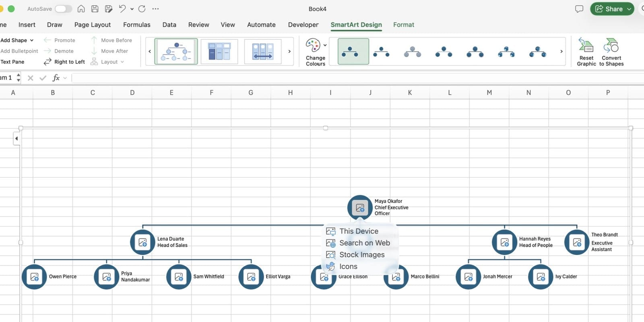Click picture placeholder for Owen Pierce
This screenshot has width=644, height=322.
pos(34,277)
